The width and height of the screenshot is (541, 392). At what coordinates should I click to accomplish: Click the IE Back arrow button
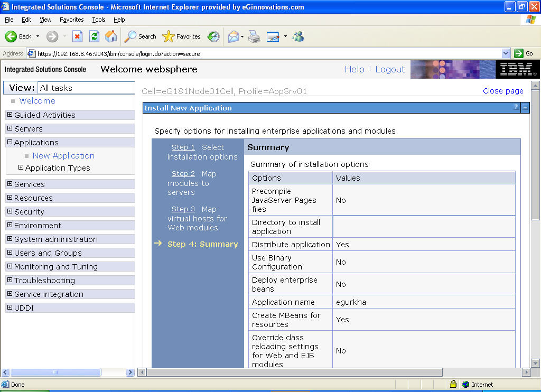tap(11, 36)
